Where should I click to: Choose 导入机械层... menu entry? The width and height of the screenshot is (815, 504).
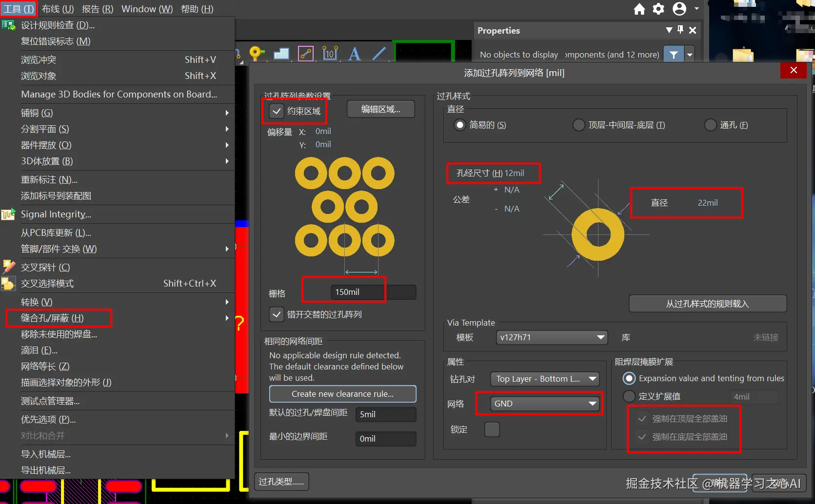pyautogui.click(x=118, y=454)
